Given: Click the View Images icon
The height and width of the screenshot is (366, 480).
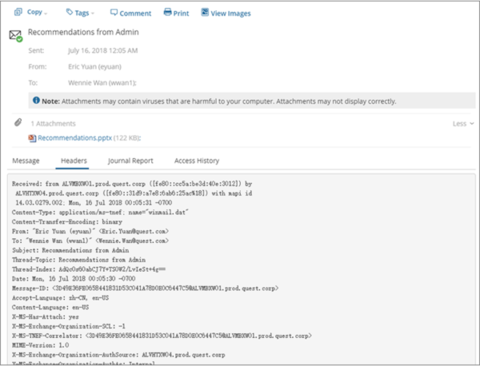Looking at the screenshot, I should pos(205,12).
